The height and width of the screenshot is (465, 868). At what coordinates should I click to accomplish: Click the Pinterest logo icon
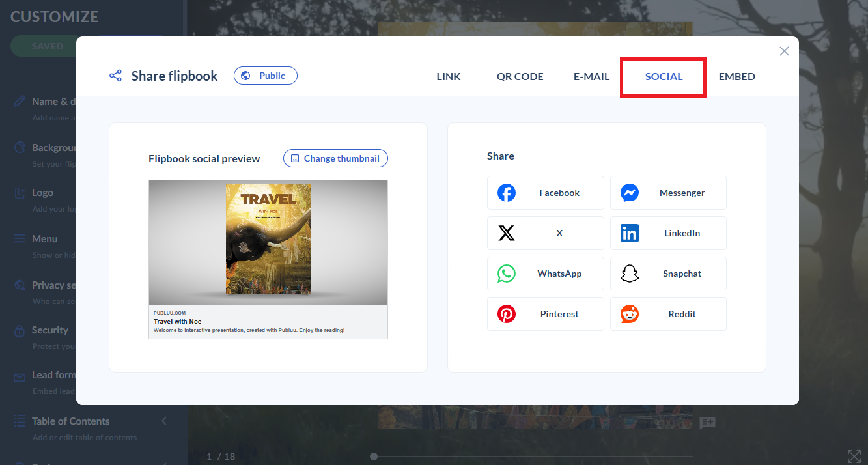click(x=507, y=314)
